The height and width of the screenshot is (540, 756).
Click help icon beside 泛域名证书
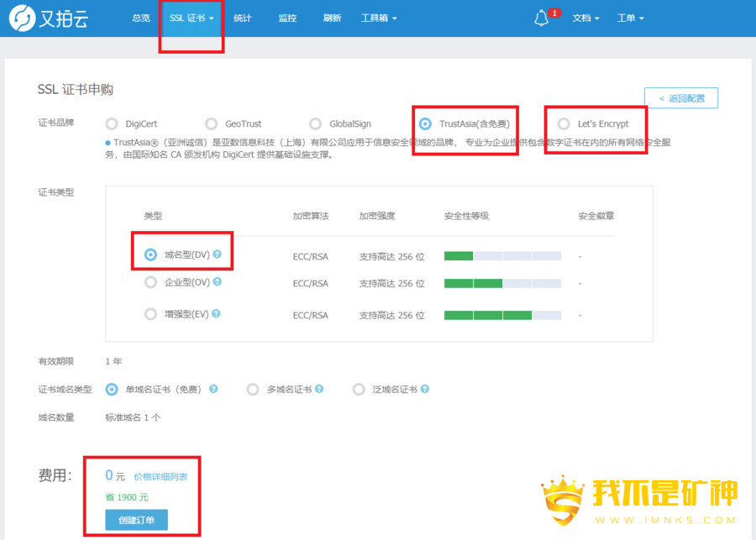[x=425, y=389]
